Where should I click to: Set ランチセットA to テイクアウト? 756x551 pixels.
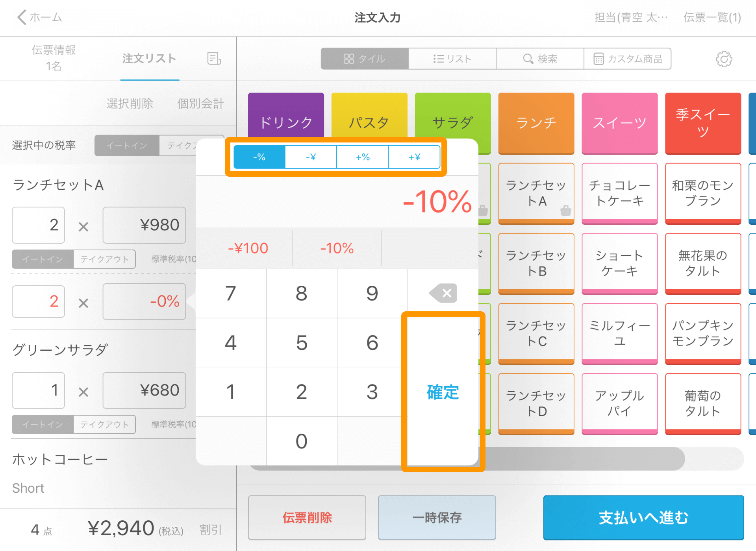[x=104, y=259]
